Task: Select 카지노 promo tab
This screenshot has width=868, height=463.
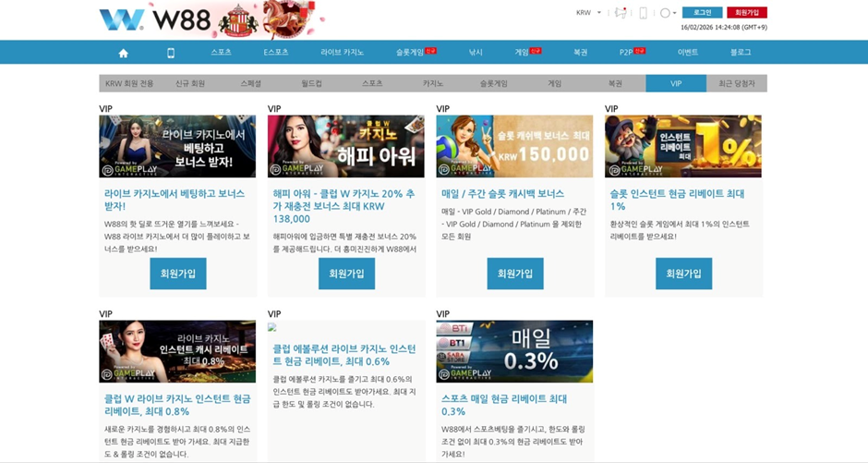Action: [433, 83]
